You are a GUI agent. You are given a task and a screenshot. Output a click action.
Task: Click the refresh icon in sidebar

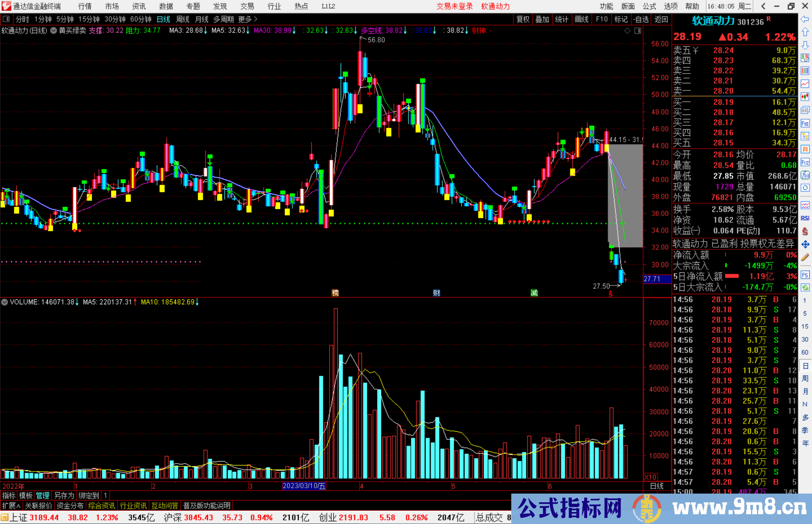point(805,288)
